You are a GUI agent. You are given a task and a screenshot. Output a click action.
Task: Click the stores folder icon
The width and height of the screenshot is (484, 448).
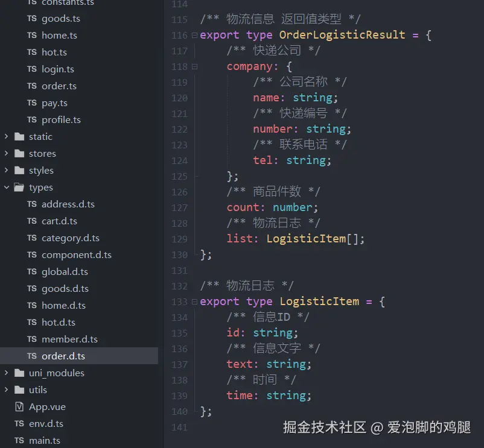click(19, 153)
